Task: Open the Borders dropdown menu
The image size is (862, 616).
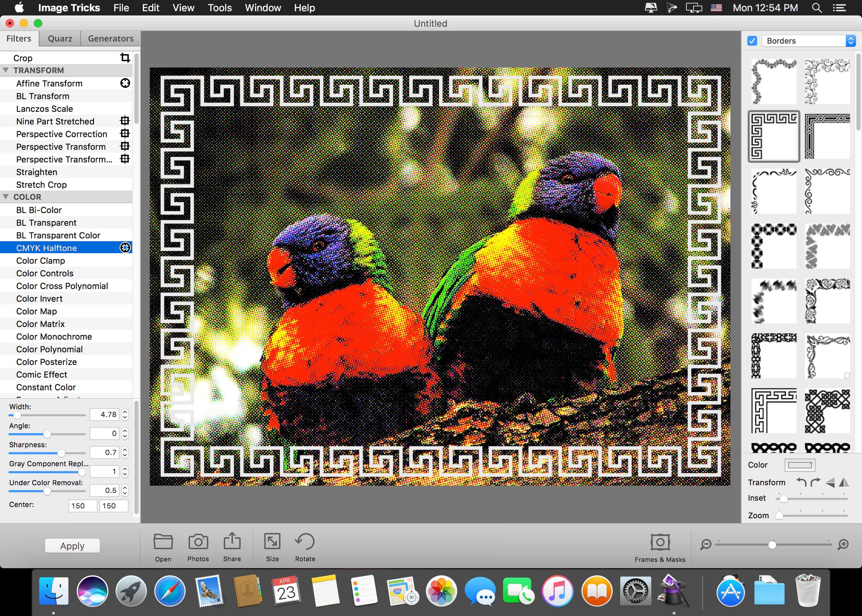Action: click(809, 41)
